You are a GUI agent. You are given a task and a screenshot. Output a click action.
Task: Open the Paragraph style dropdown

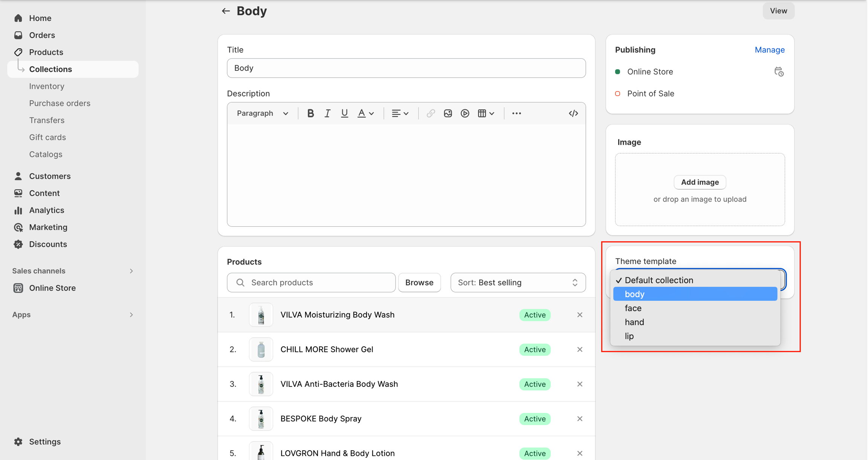coord(262,113)
